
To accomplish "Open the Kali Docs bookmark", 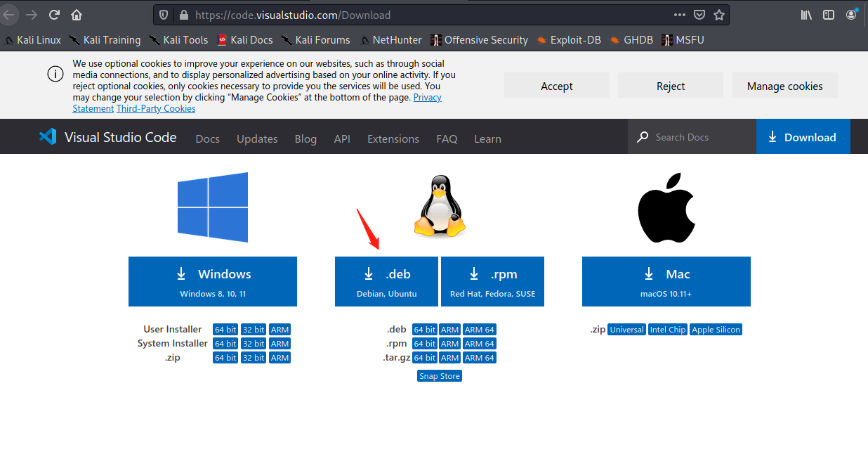I will pyautogui.click(x=245, y=40).
